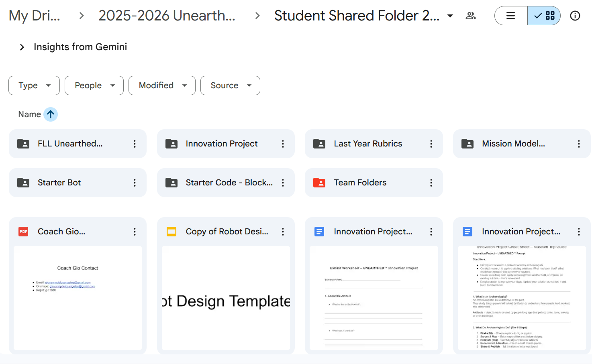Expand Insights from Gemini section
Screen dimensions: 592x364
pos(22,47)
